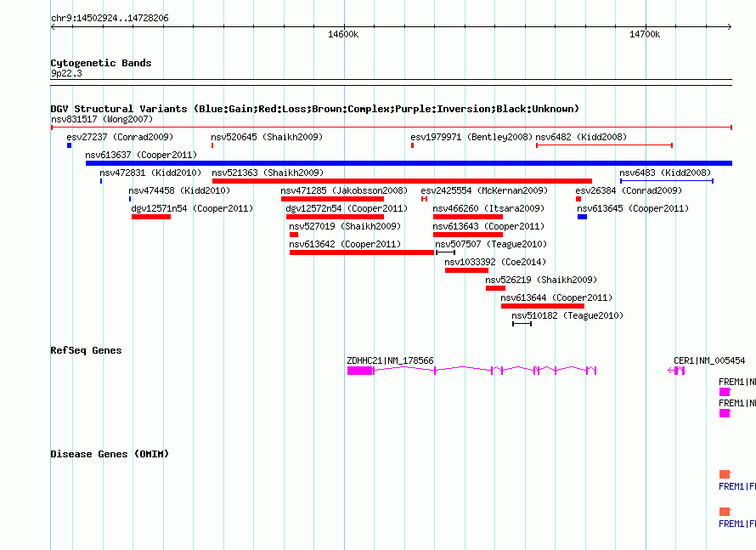Screen dimensions: 756x550
Task: Click the ruler's right arrow end
Action: click(729, 26)
